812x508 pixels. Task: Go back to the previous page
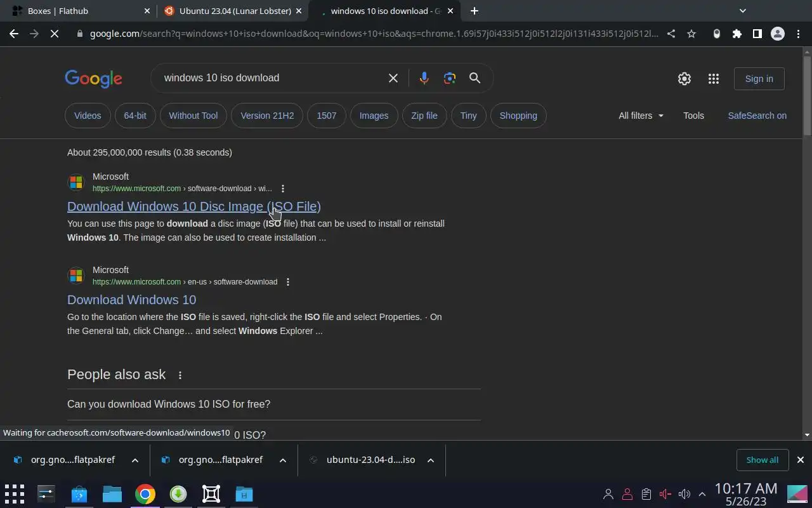pos(14,34)
